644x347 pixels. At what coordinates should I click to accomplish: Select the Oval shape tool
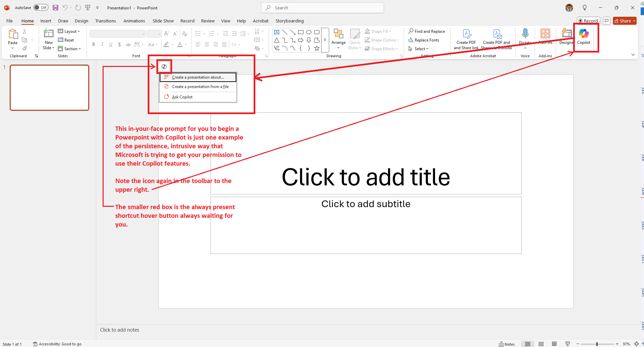pyautogui.click(x=309, y=32)
